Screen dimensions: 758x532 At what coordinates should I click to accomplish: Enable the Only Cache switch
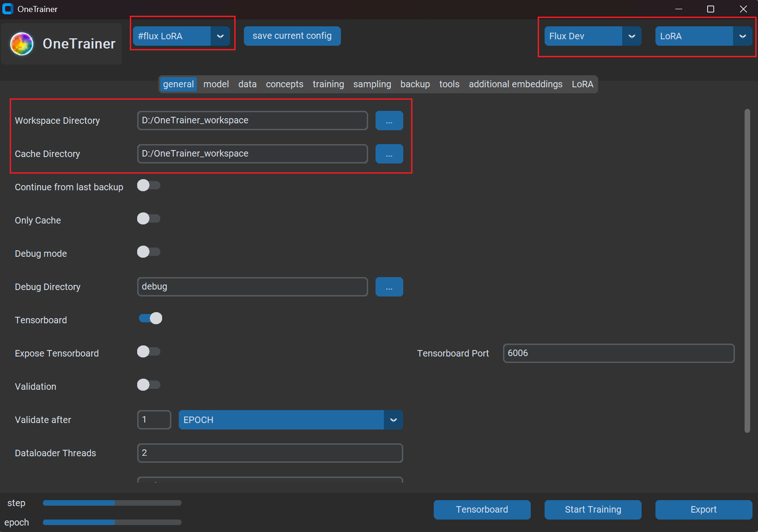point(149,218)
